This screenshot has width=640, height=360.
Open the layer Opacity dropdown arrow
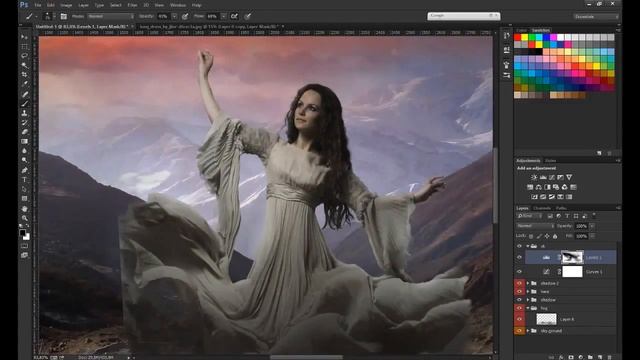(x=592, y=226)
